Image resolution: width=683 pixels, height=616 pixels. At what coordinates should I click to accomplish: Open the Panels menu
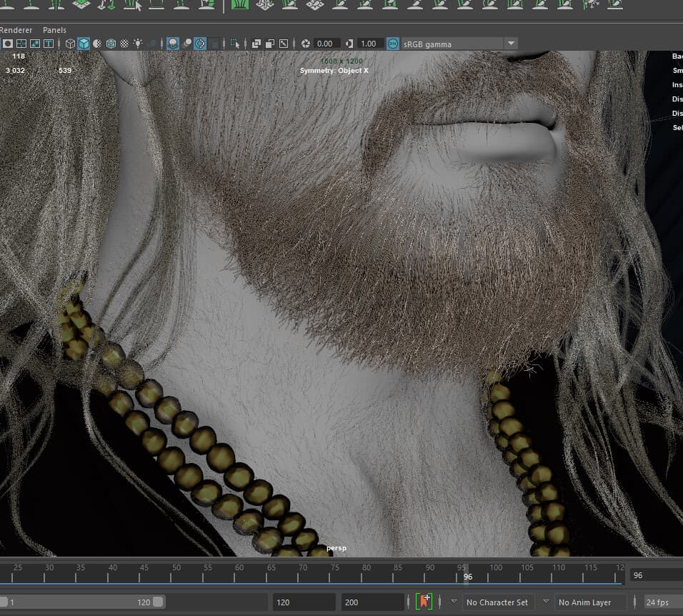(x=54, y=30)
